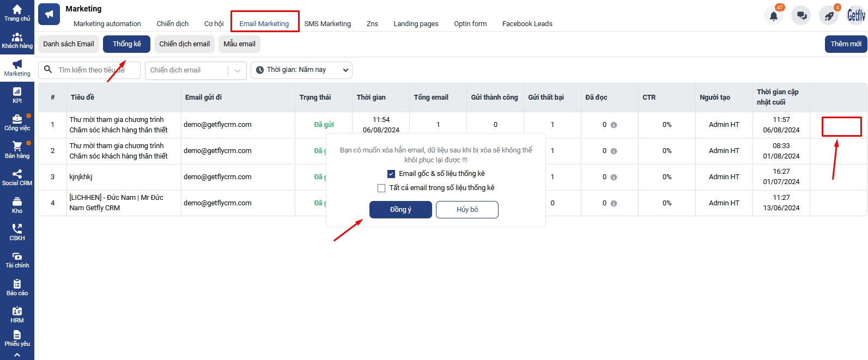This screenshot has width=868, height=360.
Task: Click the notification bell icon
Action: tap(773, 16)
